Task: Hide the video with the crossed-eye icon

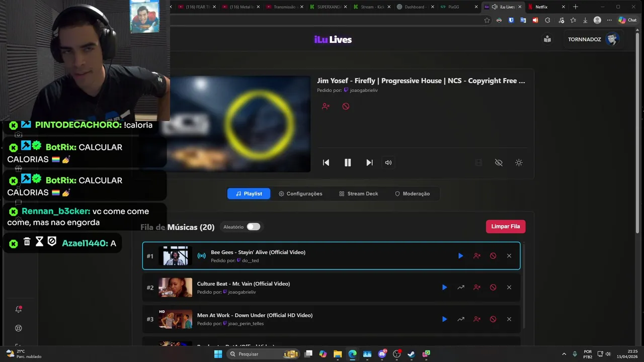Action: 499,162
